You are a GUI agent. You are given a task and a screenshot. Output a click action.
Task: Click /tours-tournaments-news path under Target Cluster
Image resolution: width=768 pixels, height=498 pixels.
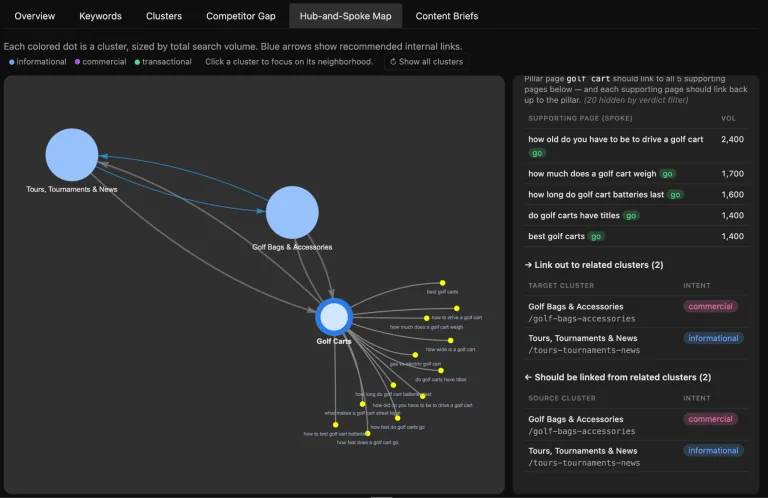coord(584,351)
